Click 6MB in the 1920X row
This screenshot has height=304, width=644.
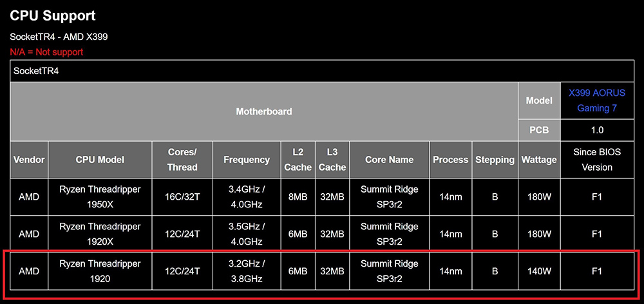(x=298, y=234)
